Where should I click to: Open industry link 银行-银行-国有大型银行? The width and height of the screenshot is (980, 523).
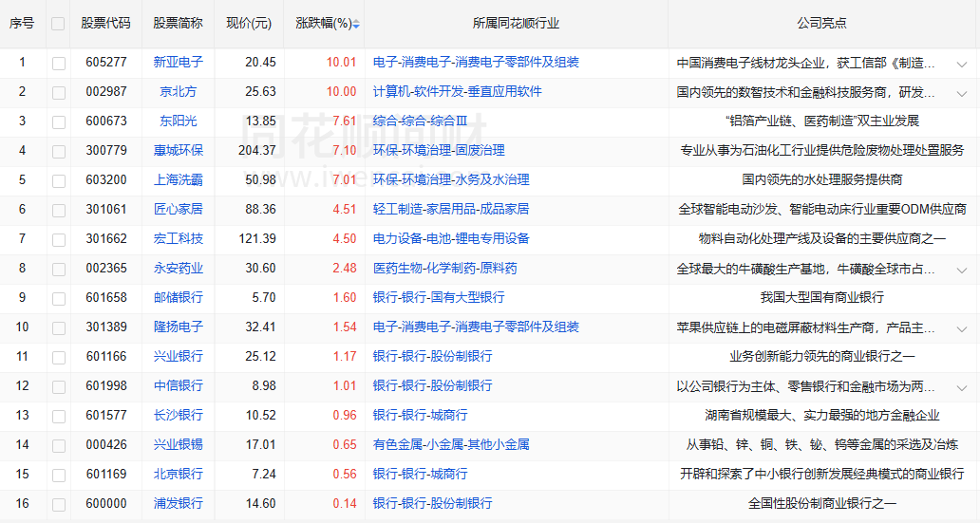click(x=439, y=297)
